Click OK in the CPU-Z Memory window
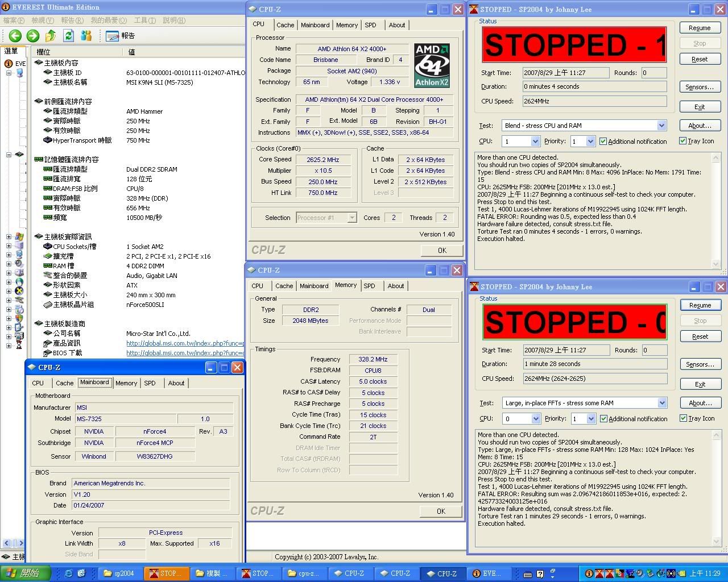The image size is (728, 582). [441, 512]
